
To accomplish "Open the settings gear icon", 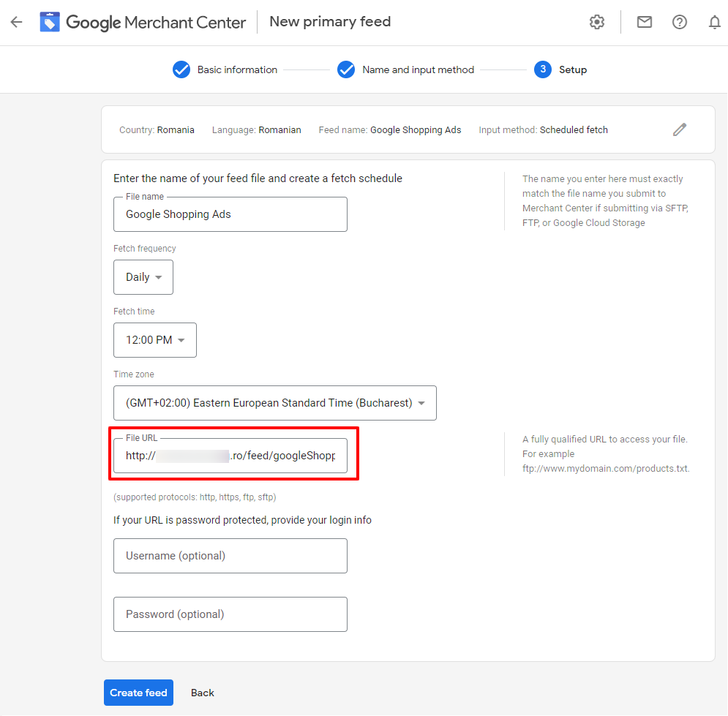I will pos(597,22).
